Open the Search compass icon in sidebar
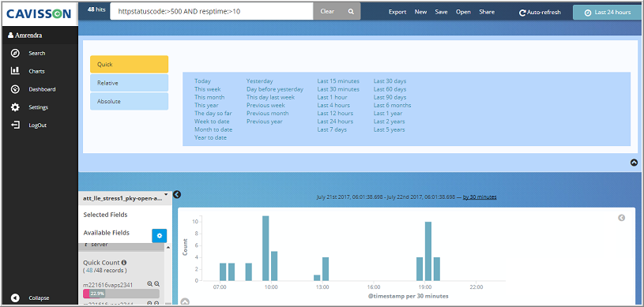Image resolution: width=644 pixels, height=307 pixels. (15, 54)
